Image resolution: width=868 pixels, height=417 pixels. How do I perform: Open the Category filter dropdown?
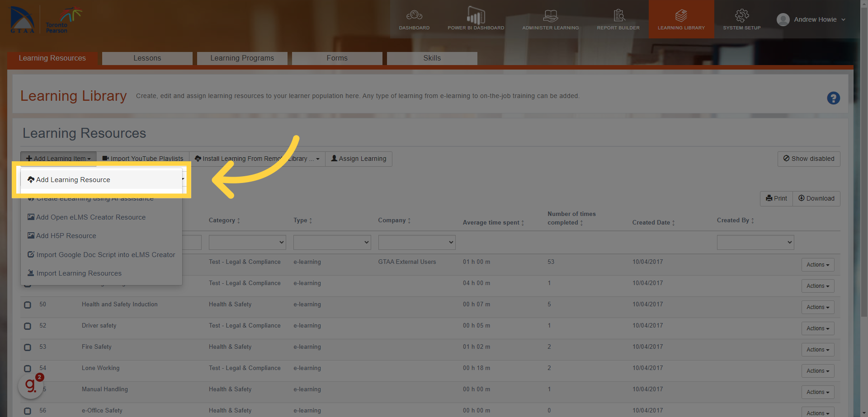coord(247,242)
